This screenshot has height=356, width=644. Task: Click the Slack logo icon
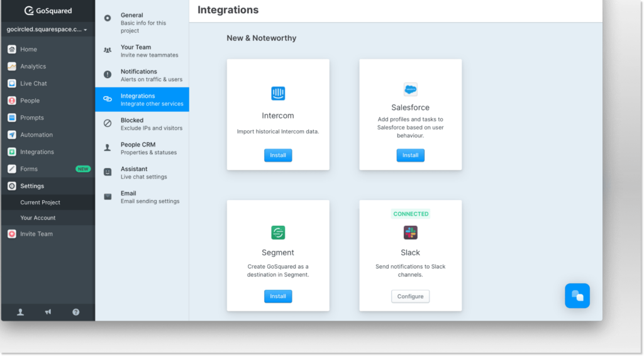(410, 233)
